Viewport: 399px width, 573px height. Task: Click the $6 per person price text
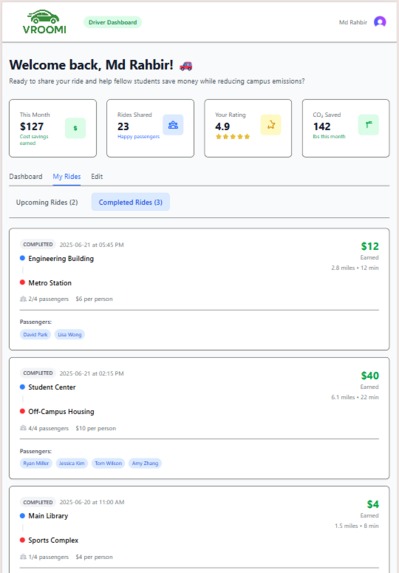pyautogui.click(x=94, y=299)
